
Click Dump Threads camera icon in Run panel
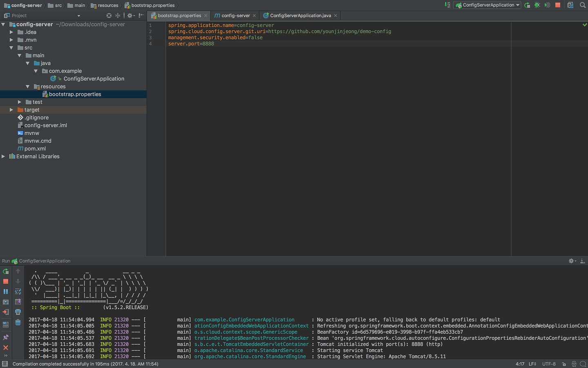(x=6, y=302)
